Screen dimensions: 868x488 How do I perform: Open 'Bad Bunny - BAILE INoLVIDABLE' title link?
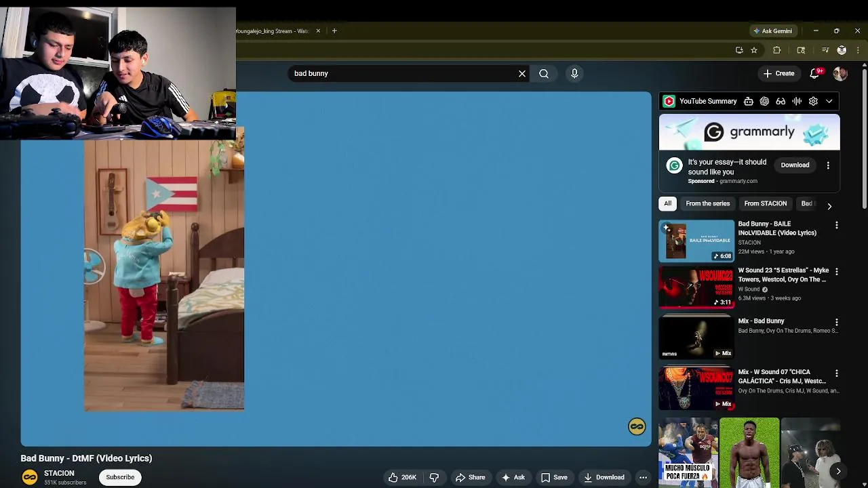[x=777, y=228]
